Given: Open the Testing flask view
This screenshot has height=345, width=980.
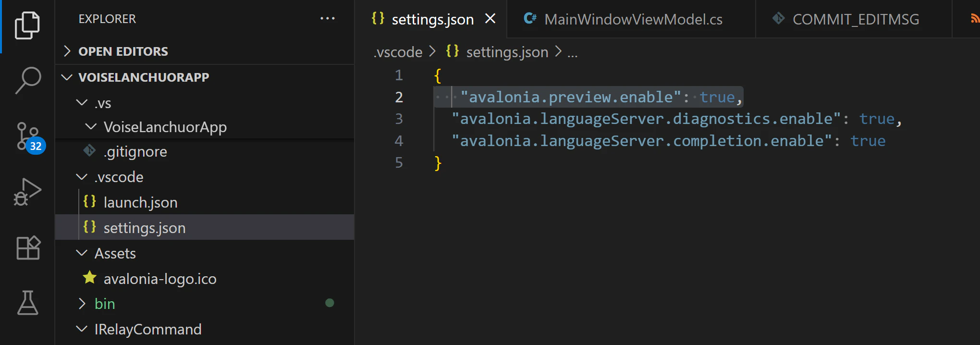Looking at the screenshot, I should [28, 303].
